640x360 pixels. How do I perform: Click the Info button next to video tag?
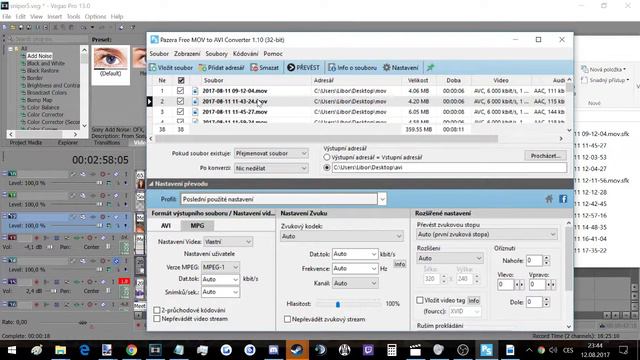tap(473, 300)
